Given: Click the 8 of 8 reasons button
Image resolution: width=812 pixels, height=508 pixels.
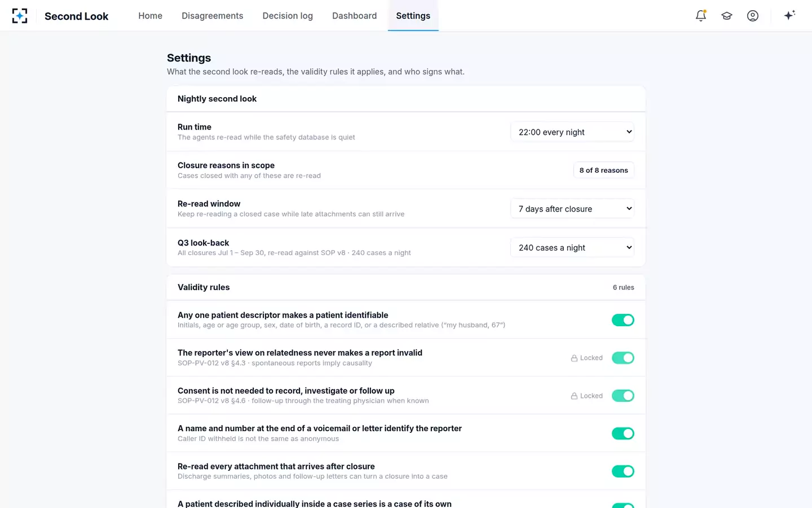Looking at the screenshot, I should tap(603, 170).
